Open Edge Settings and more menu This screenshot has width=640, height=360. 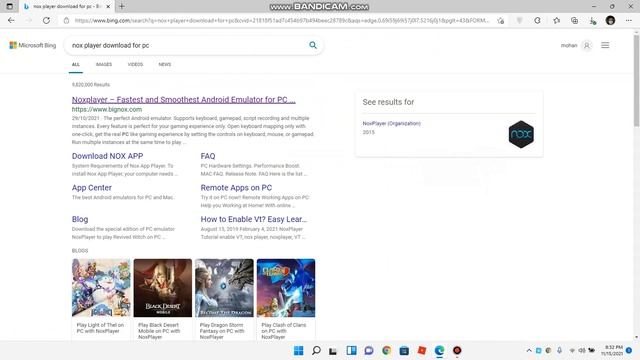pos(629,20)
